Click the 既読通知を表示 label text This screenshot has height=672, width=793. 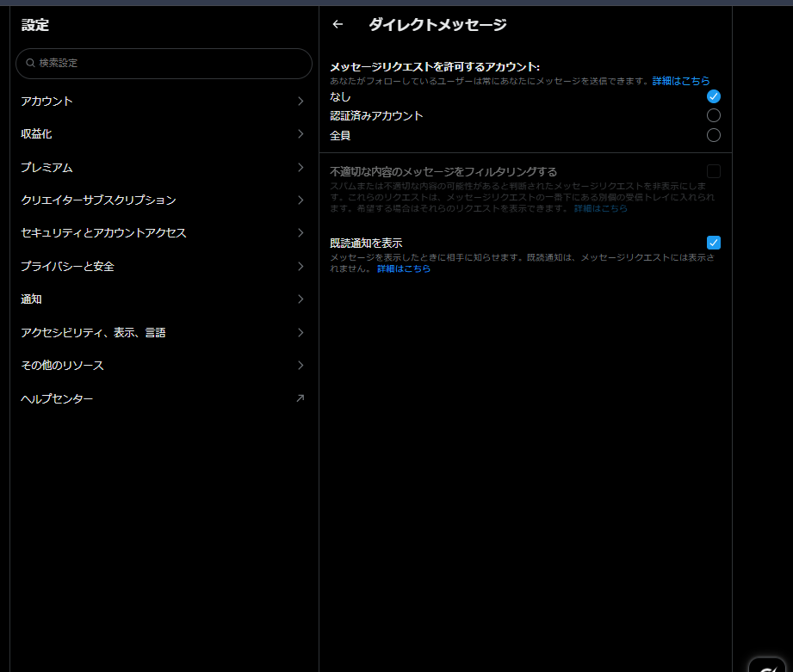(366, 243)
